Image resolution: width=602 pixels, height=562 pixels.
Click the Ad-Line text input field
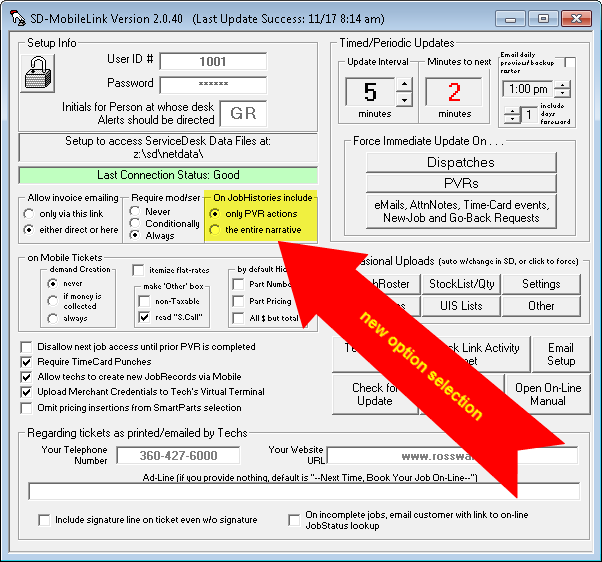pos(303,491)
